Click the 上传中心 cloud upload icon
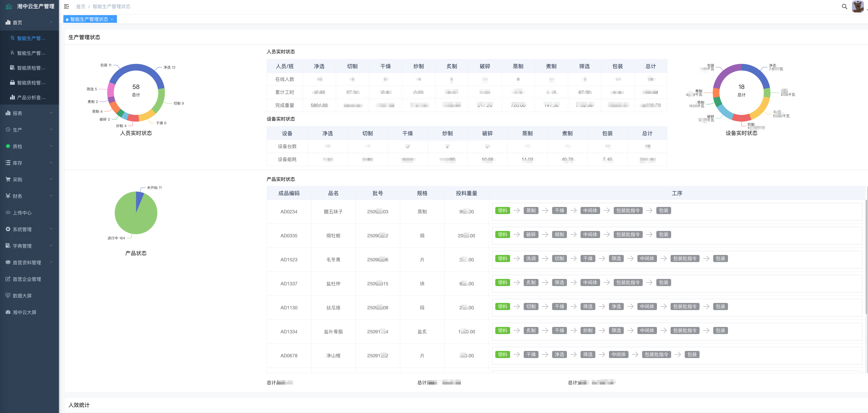The height and width of the screenshot is (413, 868). pyautogui.click(x=8, y=212)
